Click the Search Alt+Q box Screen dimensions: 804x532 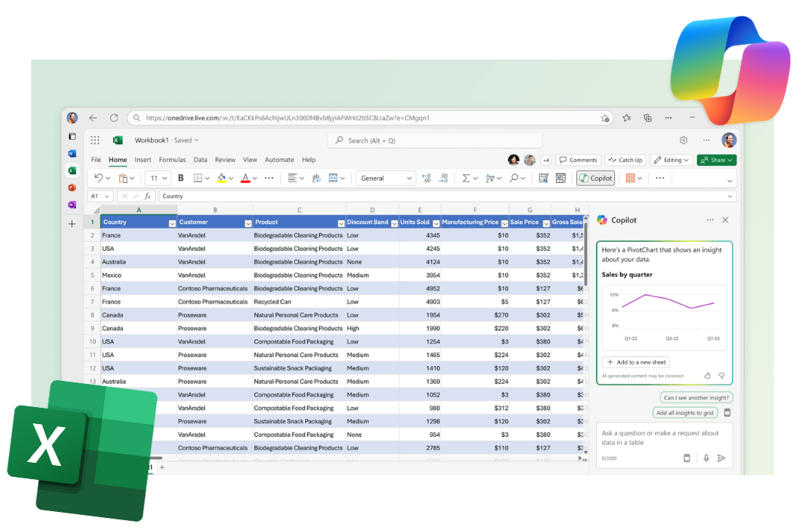(435, 140)
